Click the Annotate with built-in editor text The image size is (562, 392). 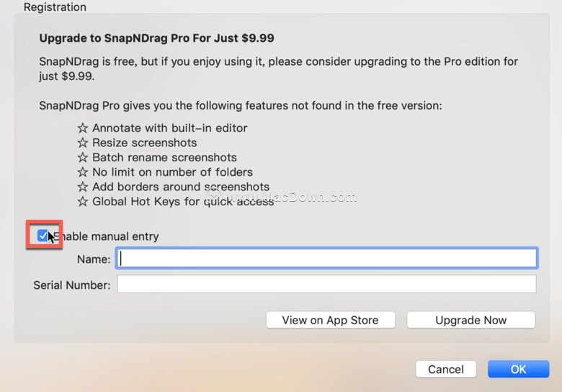170,128
